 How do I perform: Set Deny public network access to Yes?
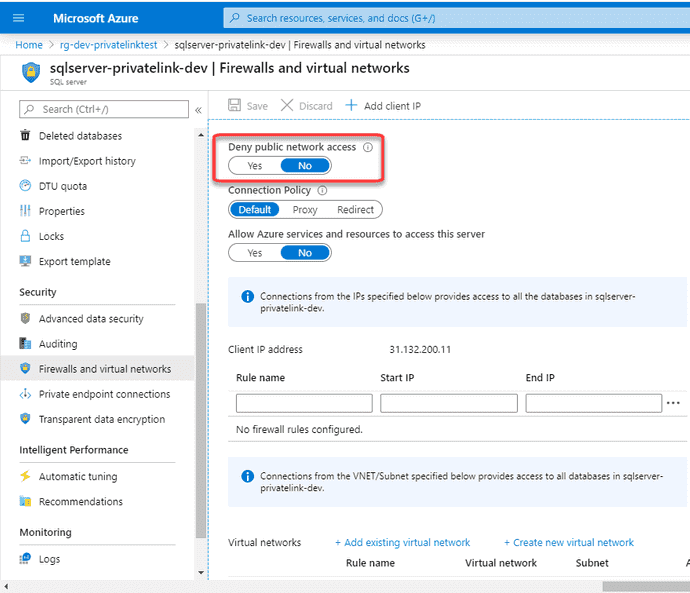point(254,166)
